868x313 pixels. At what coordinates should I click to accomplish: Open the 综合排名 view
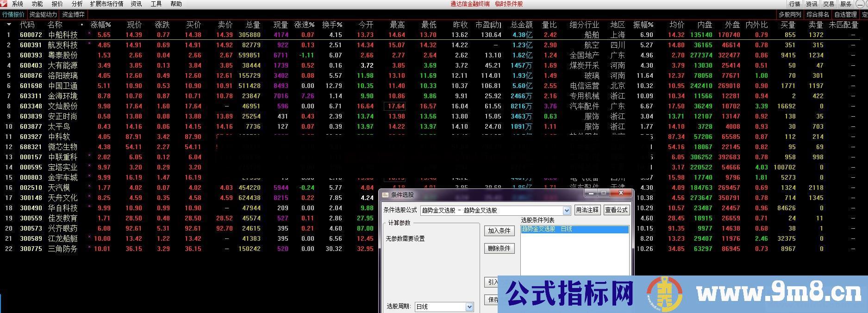pos(818,14)
